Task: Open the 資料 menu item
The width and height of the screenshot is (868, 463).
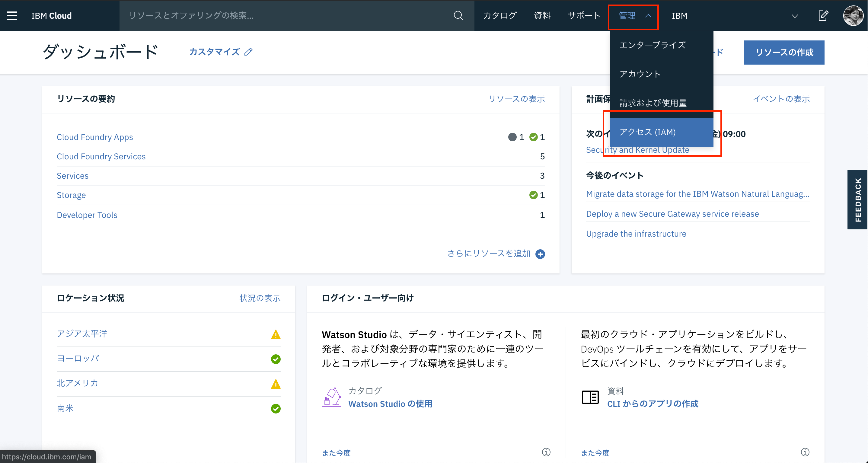Action: pyautogui.click(x=542, y=15)
